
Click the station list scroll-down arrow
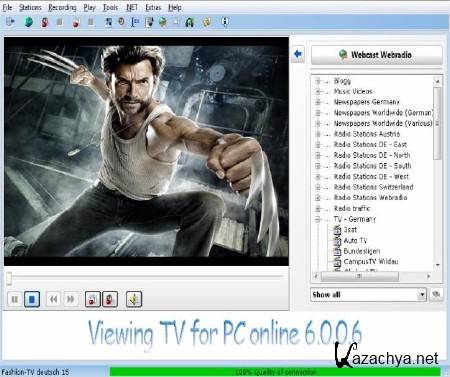(438, 265)
